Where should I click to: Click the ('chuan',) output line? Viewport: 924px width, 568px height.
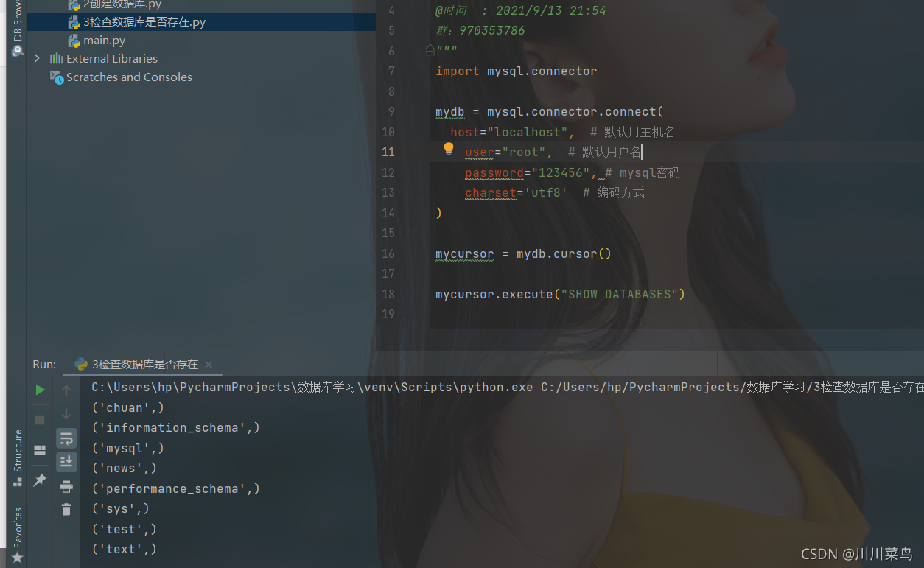coord(127,407)
